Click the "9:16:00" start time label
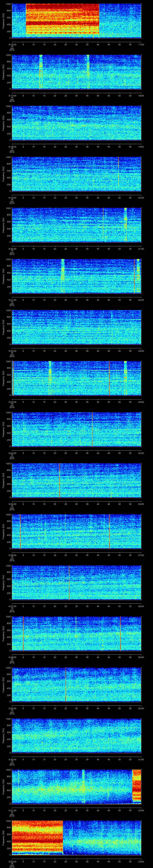 point(12,44)
